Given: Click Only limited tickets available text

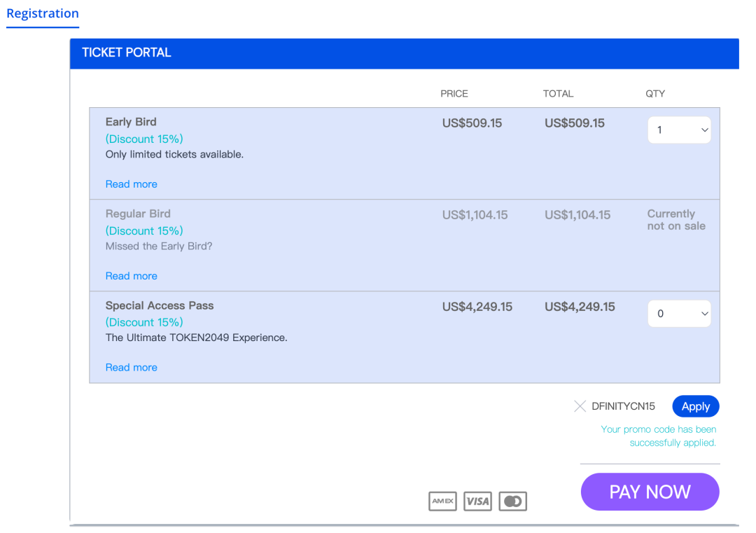Looking at the screenshot, I should tap(174, 154).
